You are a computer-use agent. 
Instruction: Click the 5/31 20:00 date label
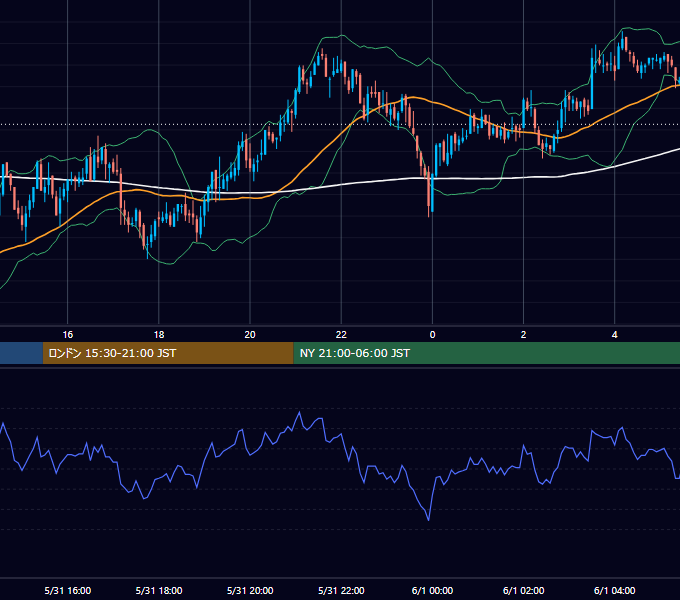coord(250,590)
